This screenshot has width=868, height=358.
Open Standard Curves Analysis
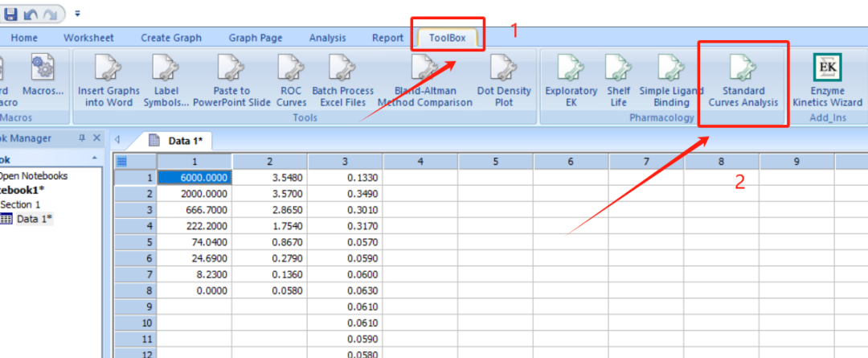743,80
